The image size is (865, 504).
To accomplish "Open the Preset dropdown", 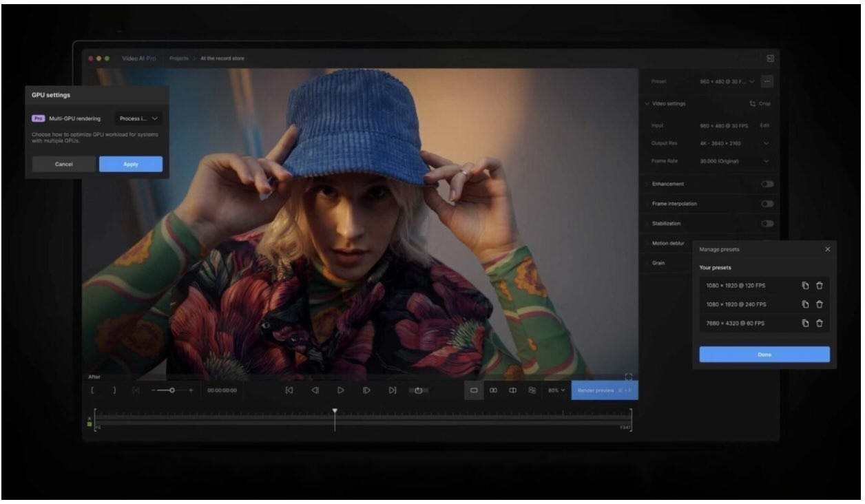I will 727,82.
